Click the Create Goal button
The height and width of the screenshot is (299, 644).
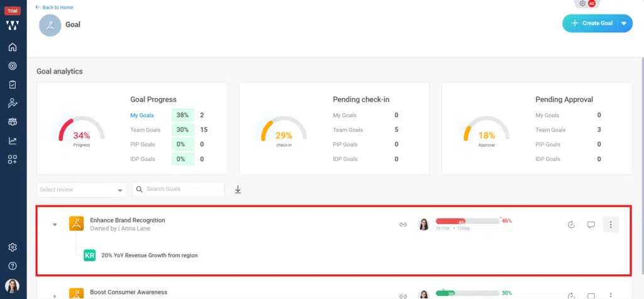[x=591, y=23]
